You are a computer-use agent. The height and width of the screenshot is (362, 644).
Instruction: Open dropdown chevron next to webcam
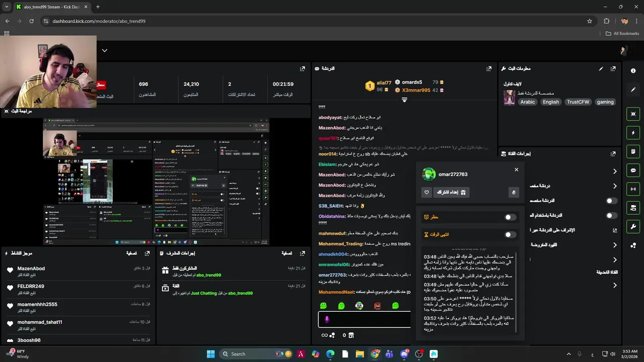pos(104,50)
